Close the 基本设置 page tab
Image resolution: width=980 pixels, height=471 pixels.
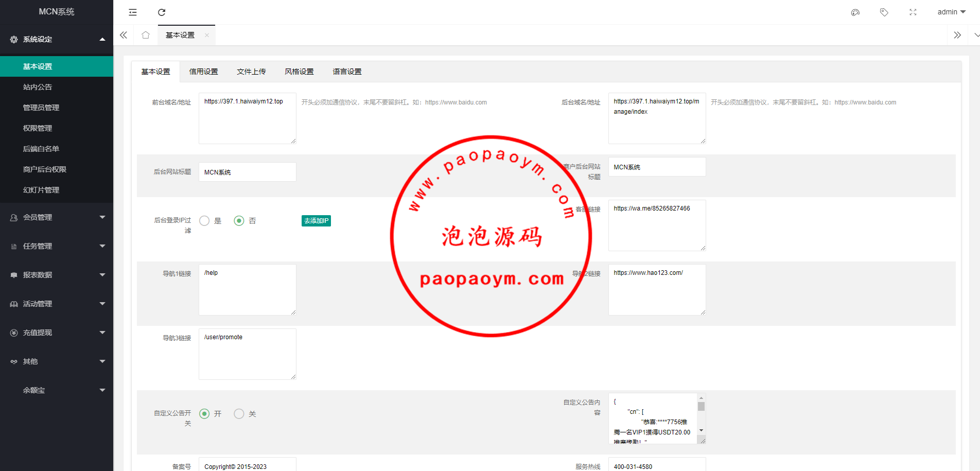(x=207, y=36)
